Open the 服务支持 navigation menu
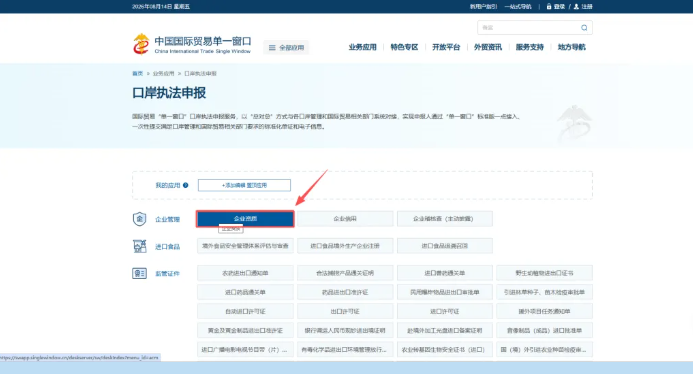 coord(529,47)
